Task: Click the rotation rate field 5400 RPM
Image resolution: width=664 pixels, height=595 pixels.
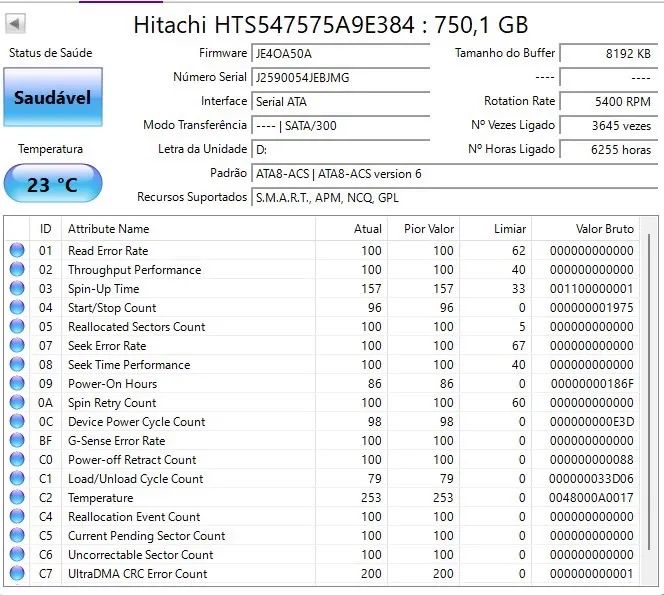Action: [x=609, y=102]
